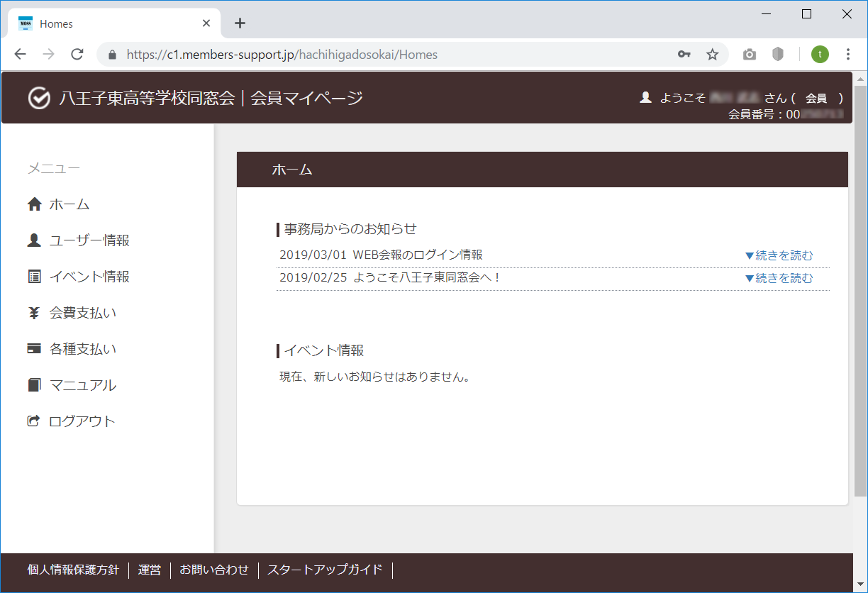Open ユーザー情報 in the side menu

click(x=89, y=240)
